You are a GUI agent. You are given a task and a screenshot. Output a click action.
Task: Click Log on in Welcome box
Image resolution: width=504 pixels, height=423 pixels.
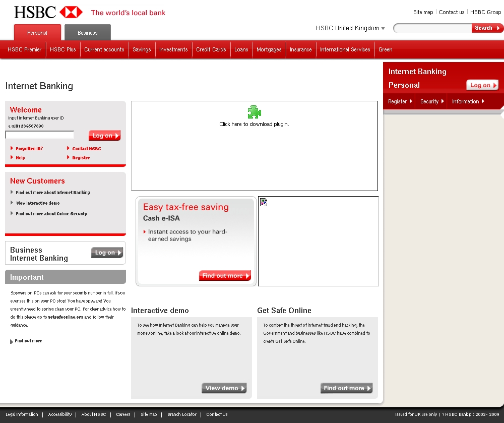pos(105,136)
